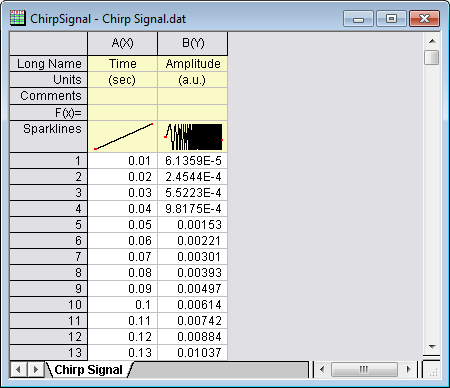Click the vertical scrollbar thumb
Viewport: 450px width, 388px height.
tap(432, 57)
